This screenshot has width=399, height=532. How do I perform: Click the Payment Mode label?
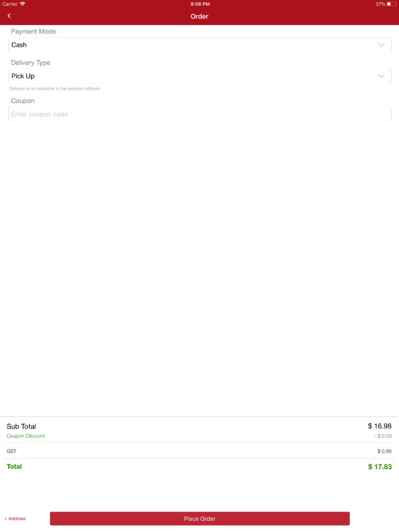34,32
